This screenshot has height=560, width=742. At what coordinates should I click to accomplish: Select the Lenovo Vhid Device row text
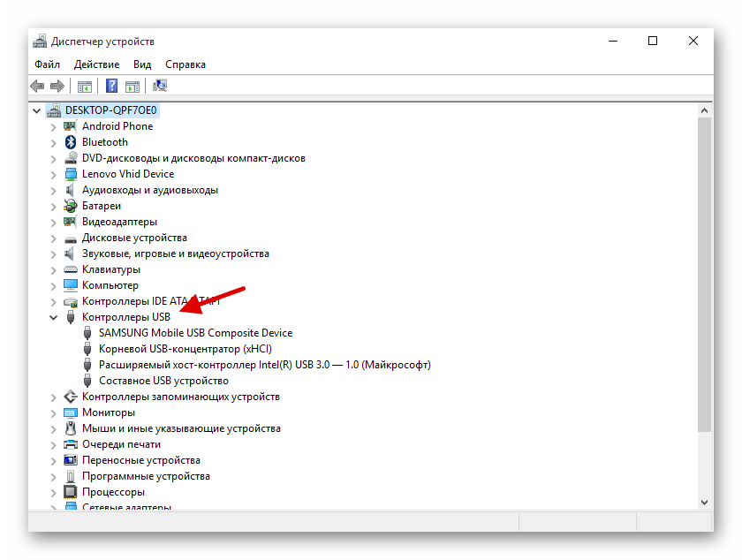click(128, 174)
